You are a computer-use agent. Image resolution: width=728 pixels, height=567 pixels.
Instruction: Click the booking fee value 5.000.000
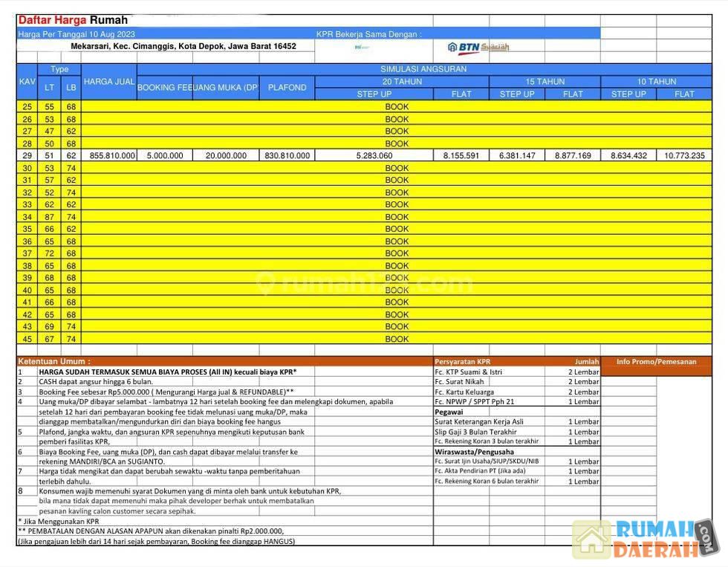165,156
